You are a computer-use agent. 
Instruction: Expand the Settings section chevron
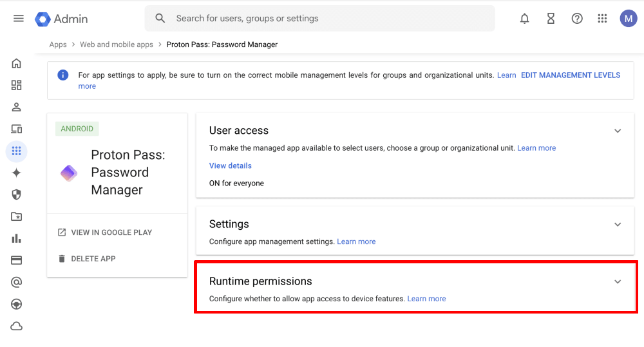tap(618, 225)
